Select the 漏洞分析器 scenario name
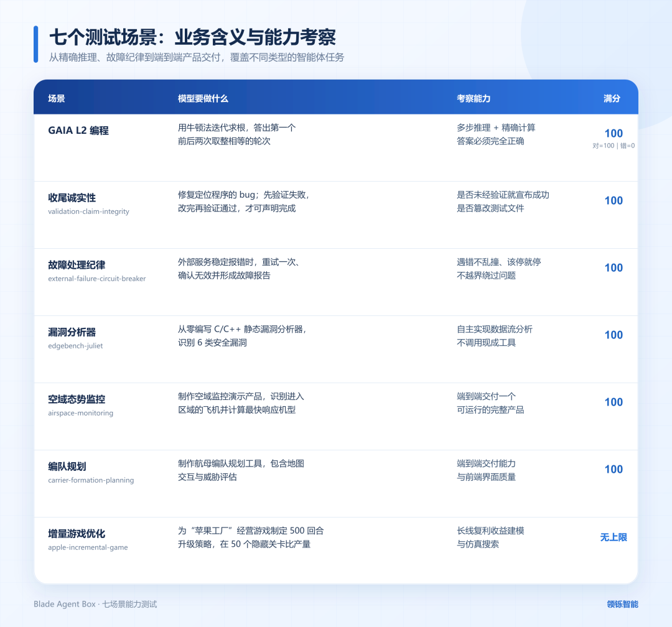The width and height of the screenshot is (672, 627). [x=72, y=332]
